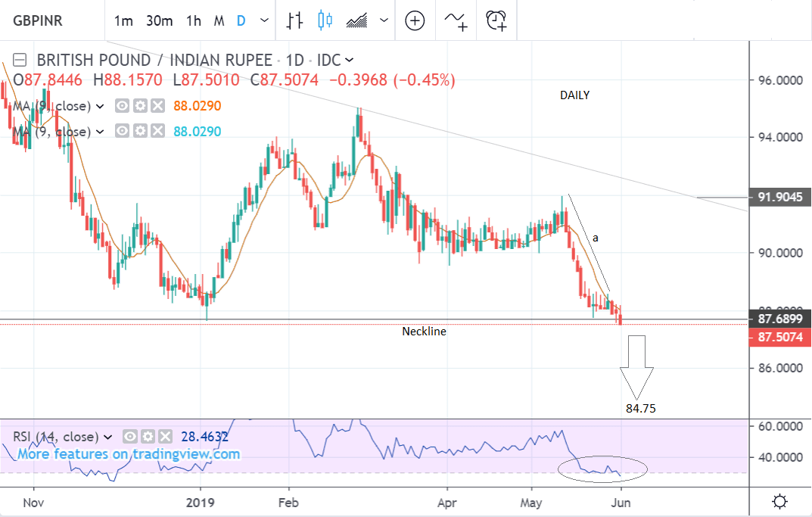Open chart settings gear at bottom right
This screenshot has height=517, width=812.
(779, 501)
